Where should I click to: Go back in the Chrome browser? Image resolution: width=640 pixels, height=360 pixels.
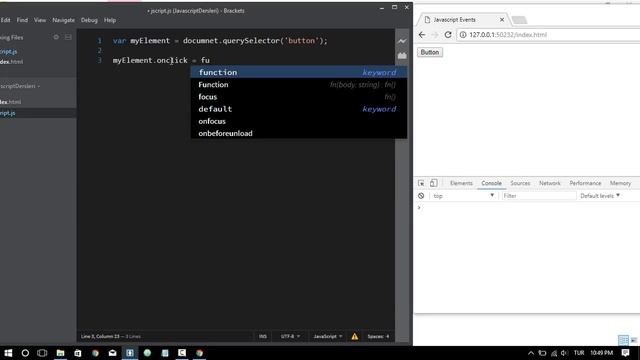point(422,35)
